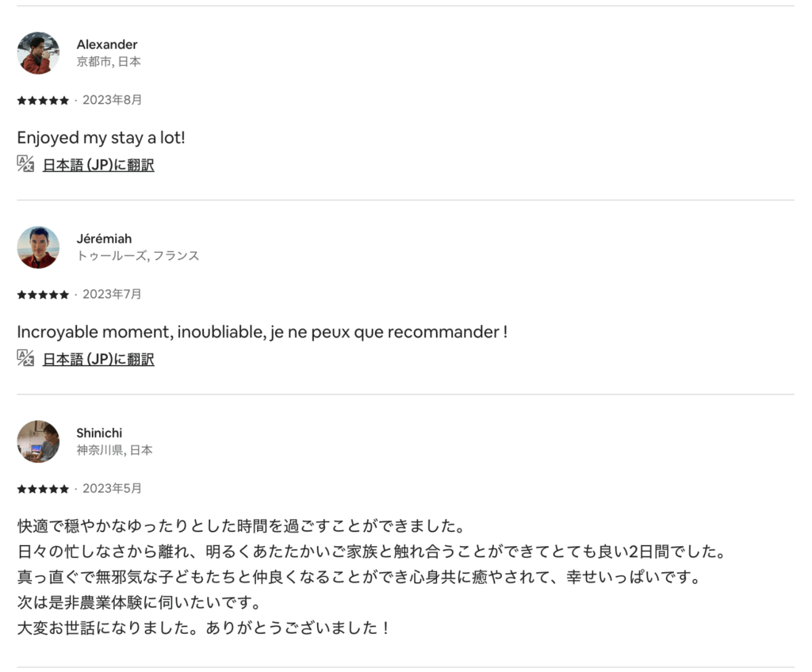Open reviewer name Jérémiah
This screenshot has height=672, width=812.
point(104,239)
